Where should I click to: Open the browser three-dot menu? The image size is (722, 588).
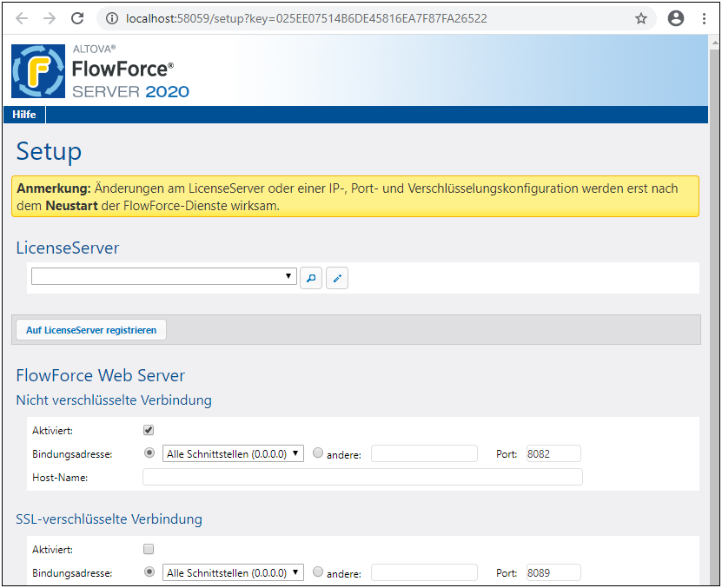pos(704,18)
